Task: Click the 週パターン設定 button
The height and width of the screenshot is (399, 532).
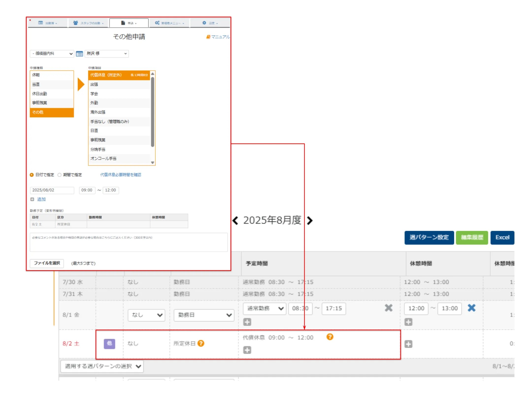Action: [x=429, y=237]
